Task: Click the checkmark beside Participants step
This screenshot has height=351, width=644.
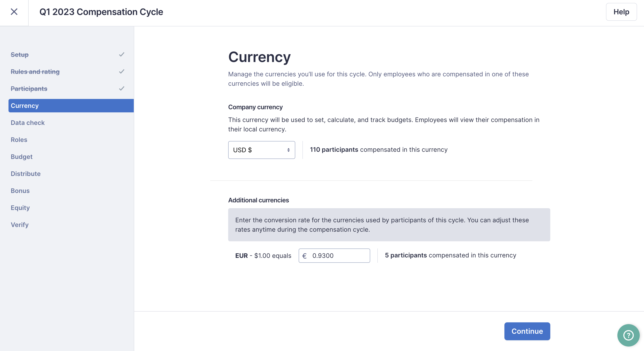Action: (122, 88)
